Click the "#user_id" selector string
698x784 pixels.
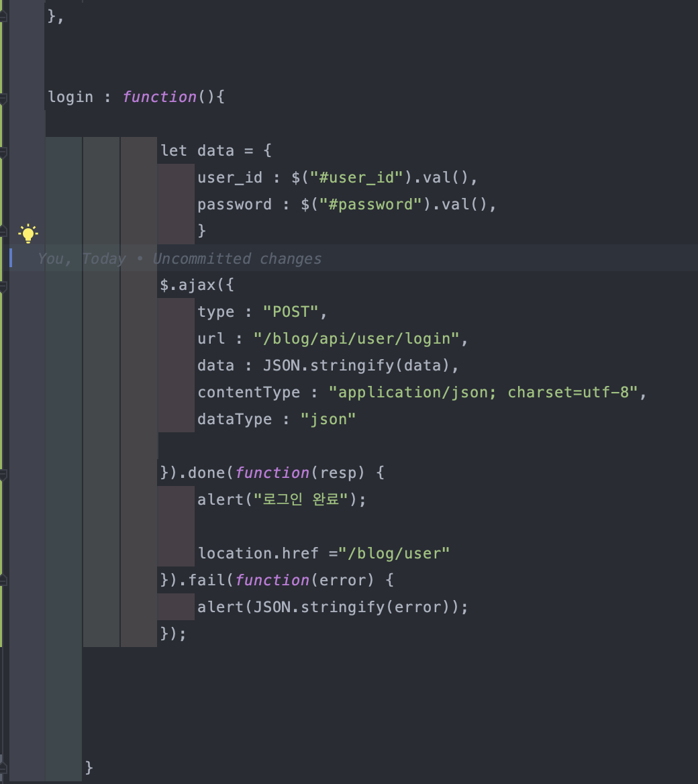pyautogui.click(x=356, y=177)
